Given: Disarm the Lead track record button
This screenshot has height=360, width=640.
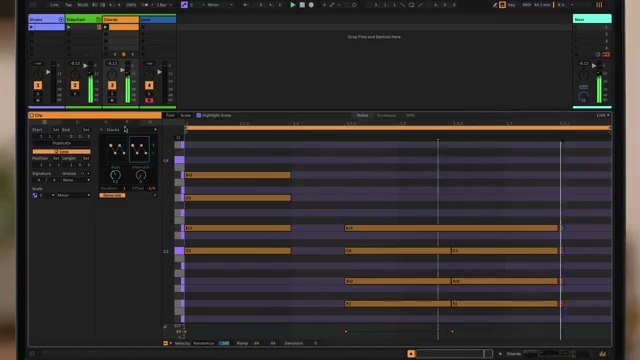Looking at the screenshot, I should (149, 100).
